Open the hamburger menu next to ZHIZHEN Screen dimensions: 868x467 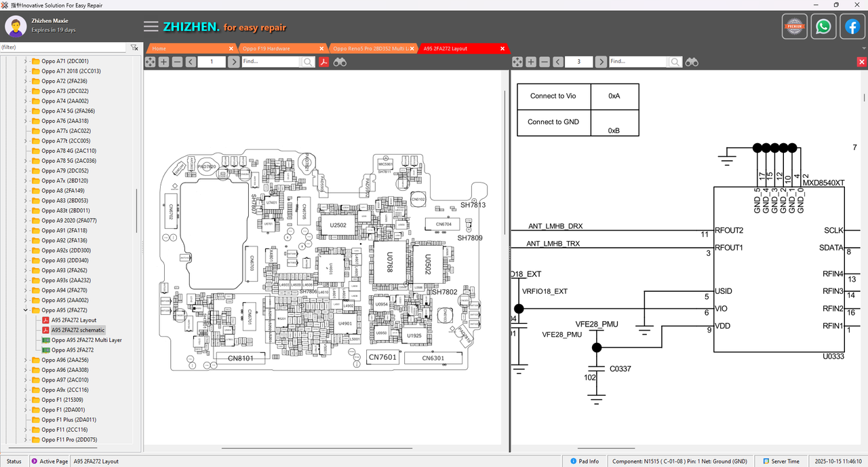point(151,26)
